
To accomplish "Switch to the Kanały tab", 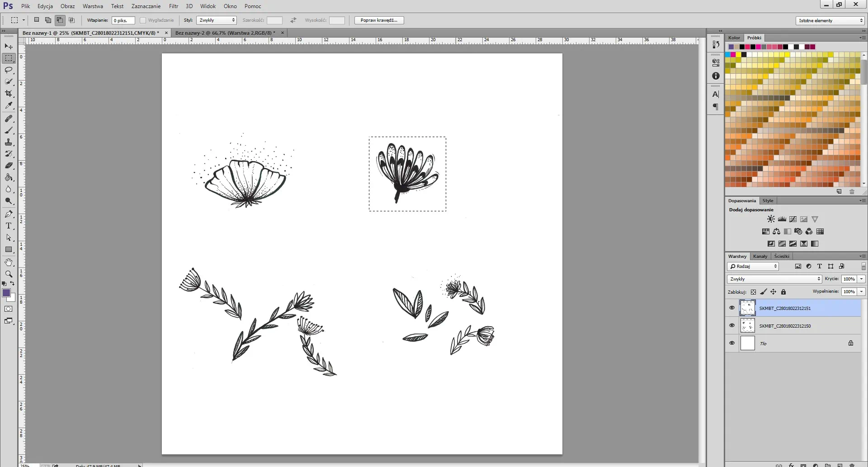I will [760, 257].
